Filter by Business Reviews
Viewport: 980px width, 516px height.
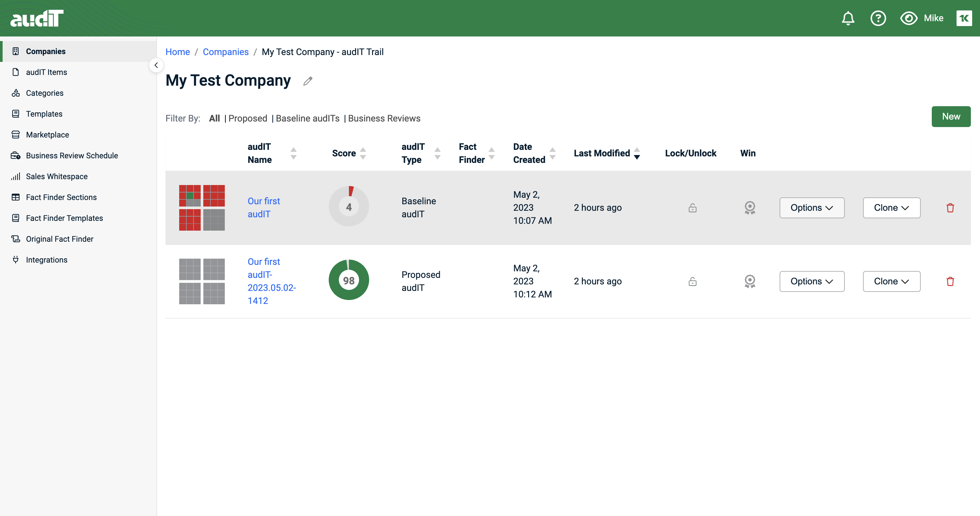pyautogui.click(x=384, y=118)
